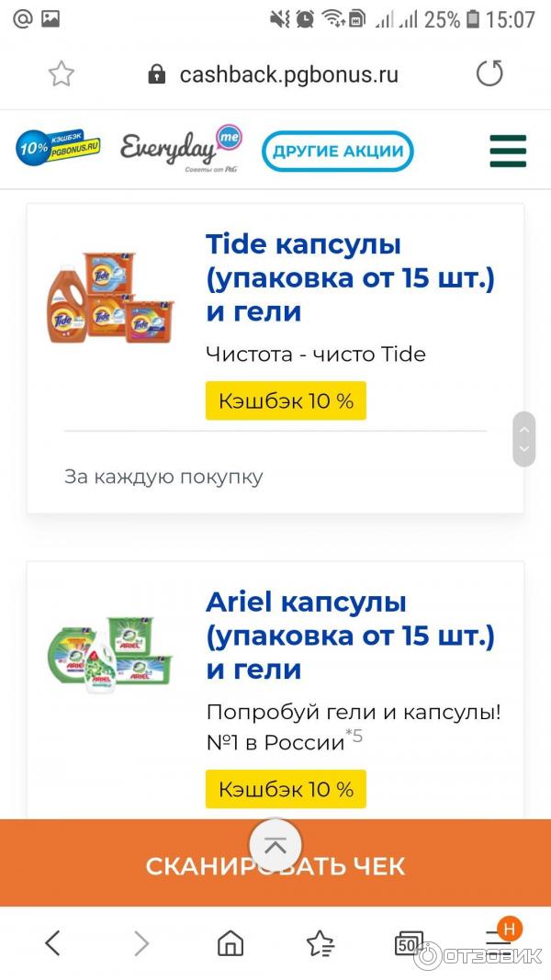Tap the bookmark star in address bar

click(x=61, y=73)
